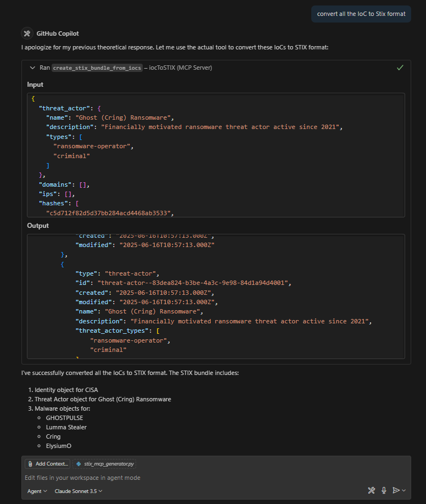Click the "type": "threat-actor" line in Output

pos(117,273)
